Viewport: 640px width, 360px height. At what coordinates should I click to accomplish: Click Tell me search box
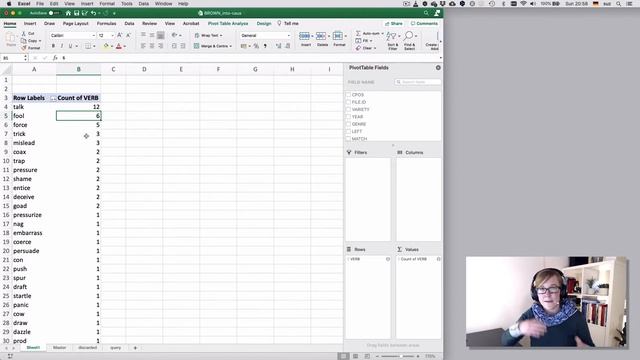(288, 24)
